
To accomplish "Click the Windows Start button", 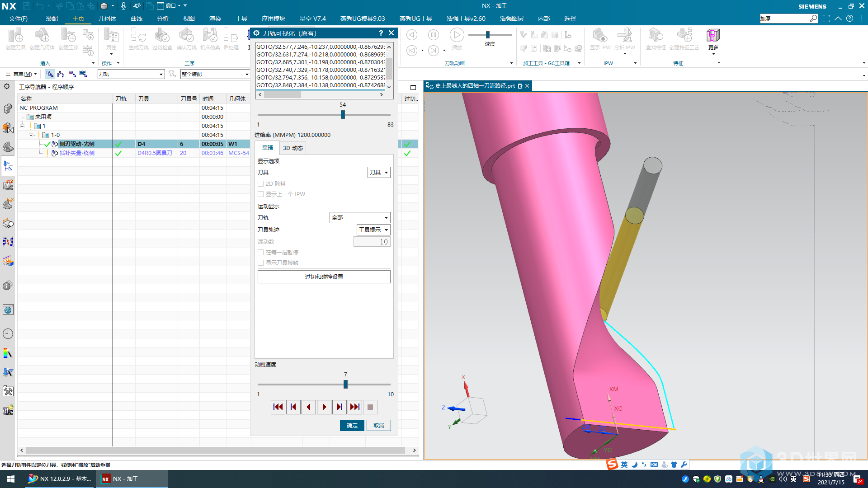I will tap(11, 479).
